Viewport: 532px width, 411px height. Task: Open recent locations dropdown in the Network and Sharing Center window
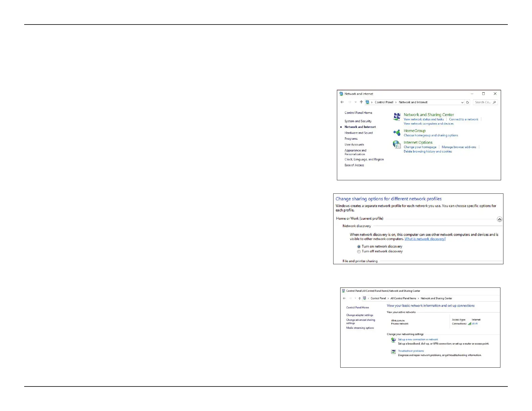(355, 298)
